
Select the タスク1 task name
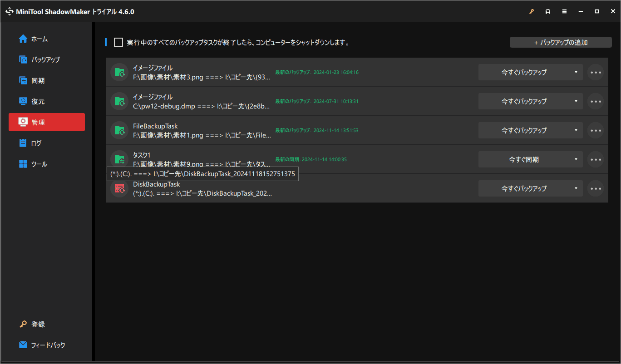click(x=142, y=155)
